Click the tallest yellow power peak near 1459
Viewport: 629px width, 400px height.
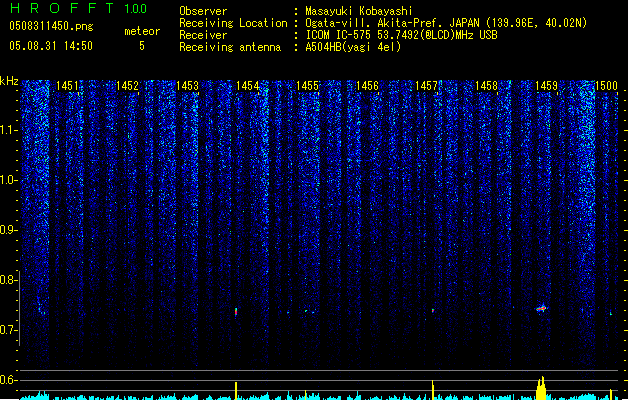pyautogui.click(x=542, y=388)
